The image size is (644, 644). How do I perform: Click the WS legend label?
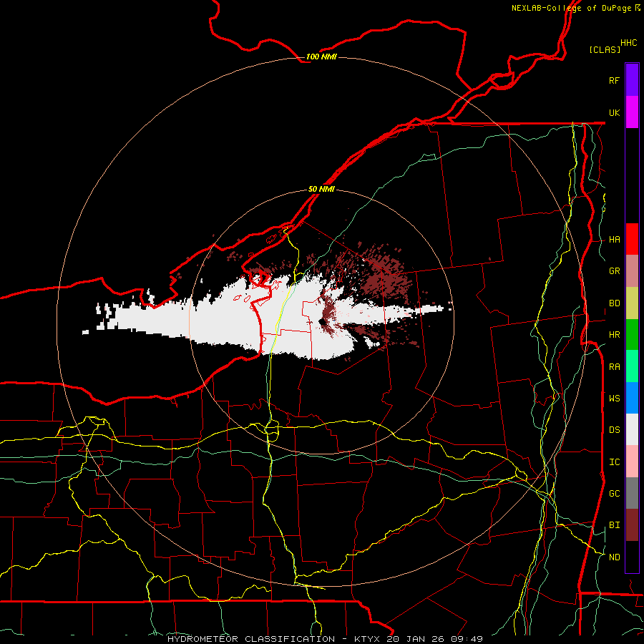coord(614,399)
